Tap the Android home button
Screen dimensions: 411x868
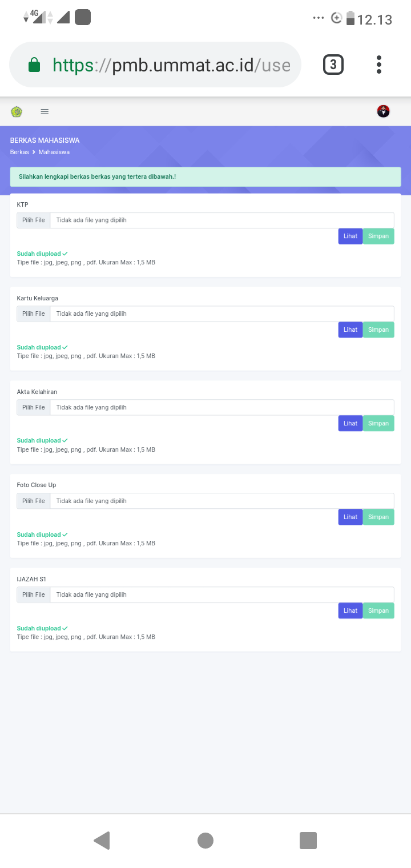pyautogui.click(x=205, y=841)
